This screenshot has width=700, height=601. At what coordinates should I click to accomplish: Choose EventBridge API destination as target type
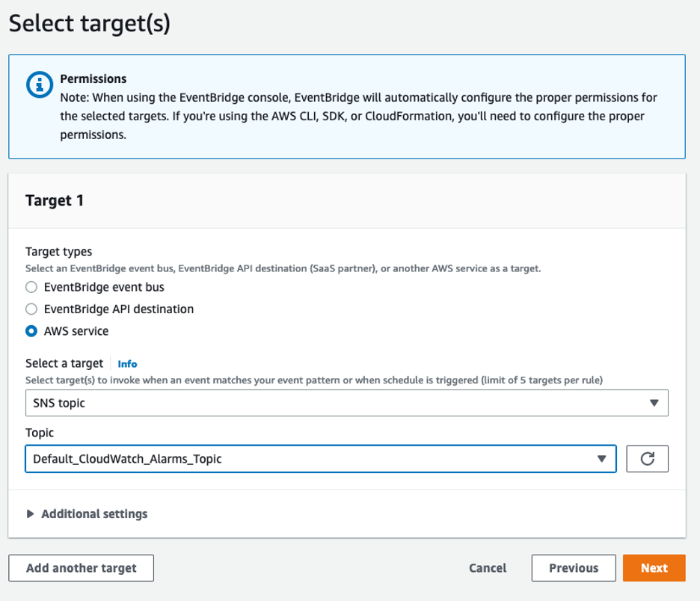[31, 309]
